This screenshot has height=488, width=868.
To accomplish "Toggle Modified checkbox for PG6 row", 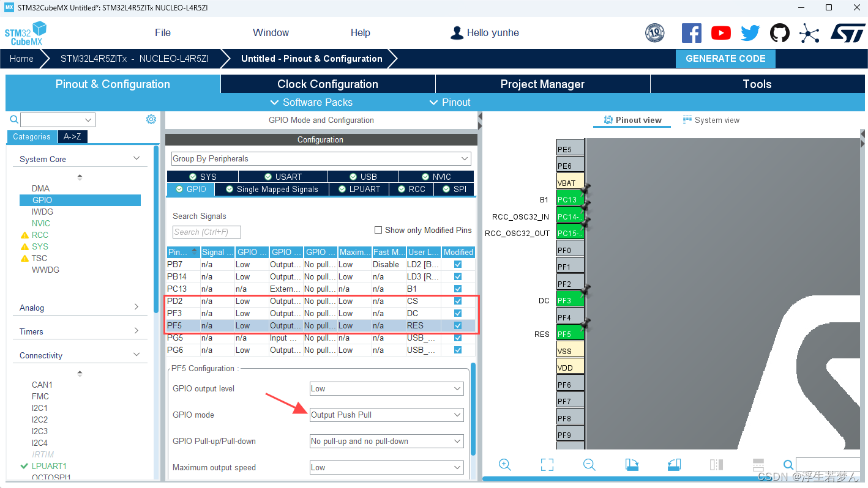I will pyautogui.click(x=458, y=350).
